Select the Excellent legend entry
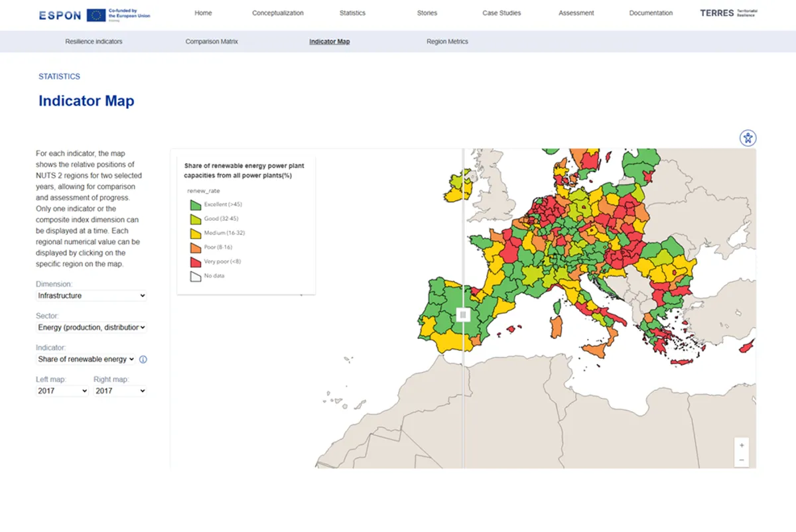The height and width of the screenshot is (532, 796). [x=210, y=204]
